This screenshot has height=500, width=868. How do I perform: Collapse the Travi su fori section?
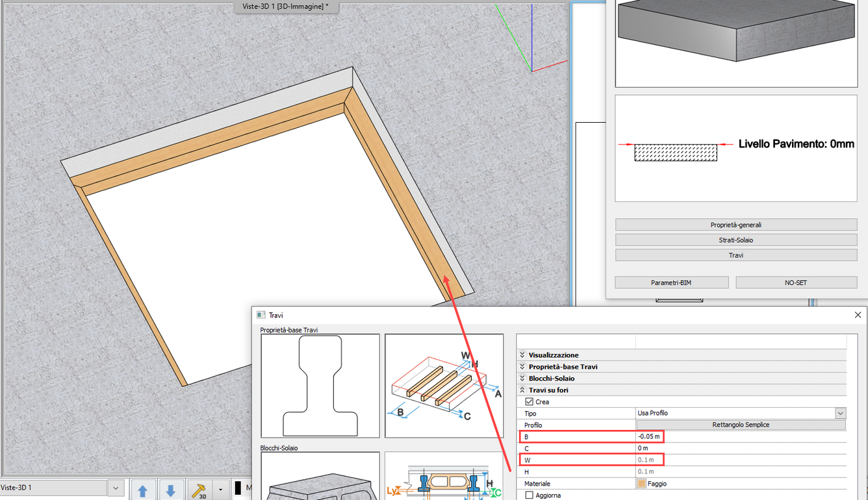(x=522, y=390)
